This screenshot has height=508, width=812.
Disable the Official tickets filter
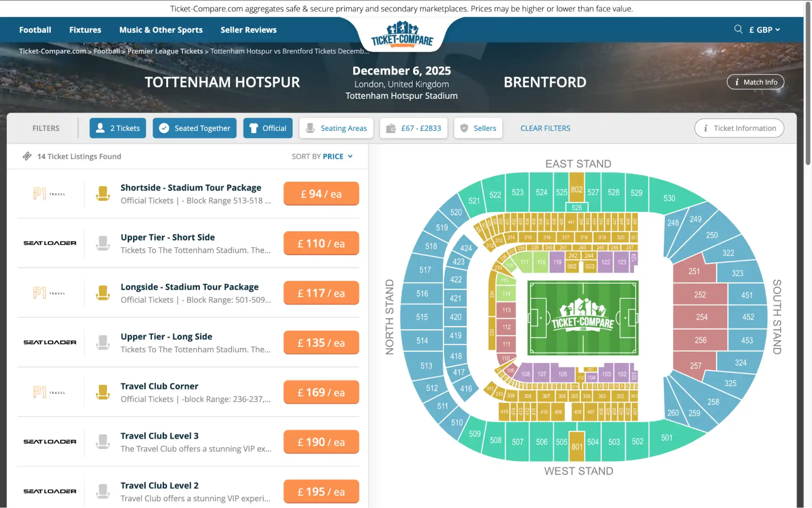coord(268,128)
